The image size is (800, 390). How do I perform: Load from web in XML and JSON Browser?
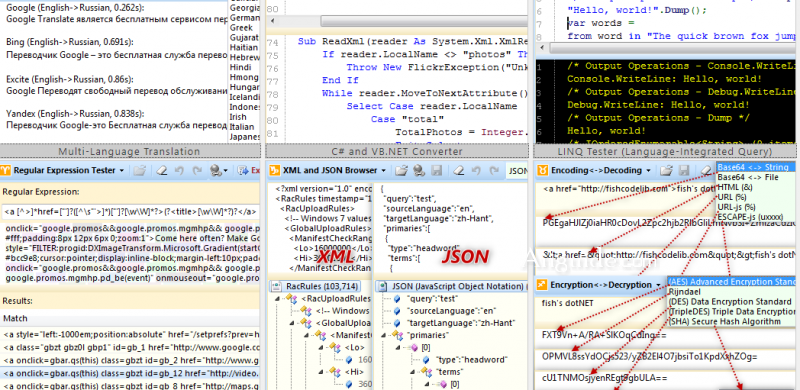(419, 170)
